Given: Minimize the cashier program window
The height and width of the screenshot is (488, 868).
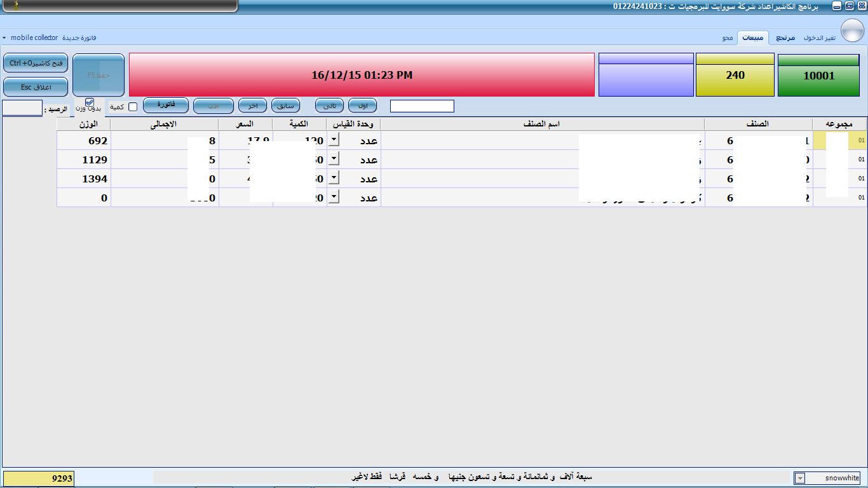Looking at the screenshot, I should pos(837,6).
